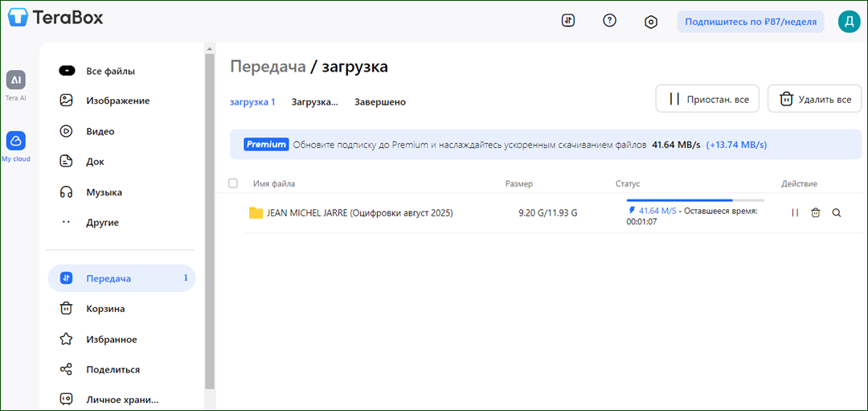Switch to the Загрузка... tab
This screenshot has height=411, width=868.
(314, 102)
